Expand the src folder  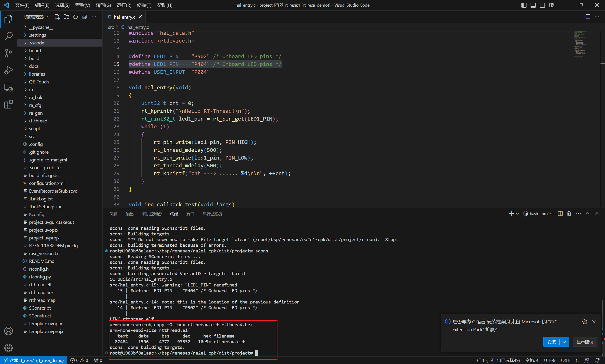(x=60, y=136)
